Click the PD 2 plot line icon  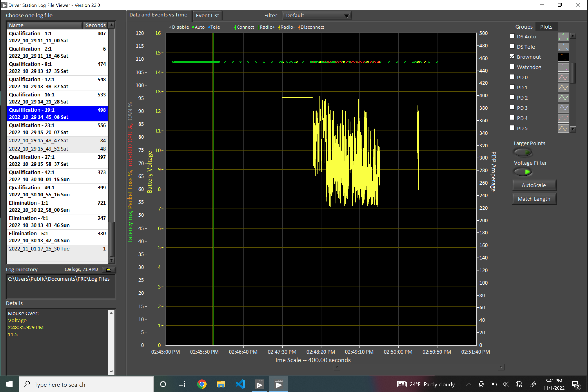click(x=563, y=98)
